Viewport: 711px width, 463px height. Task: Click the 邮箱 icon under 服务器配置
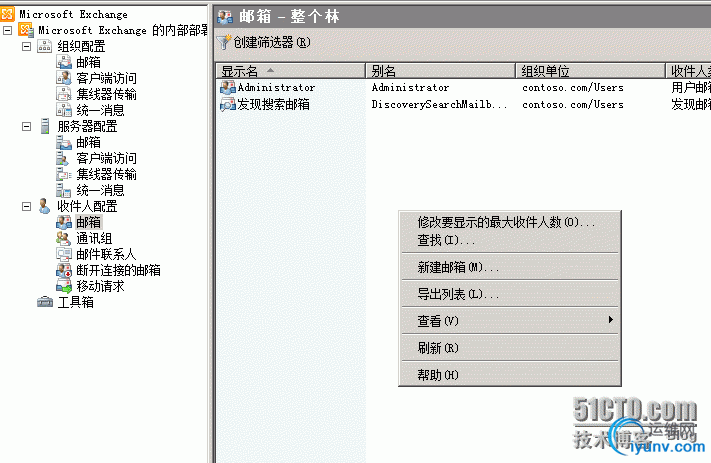pos(64,142)
